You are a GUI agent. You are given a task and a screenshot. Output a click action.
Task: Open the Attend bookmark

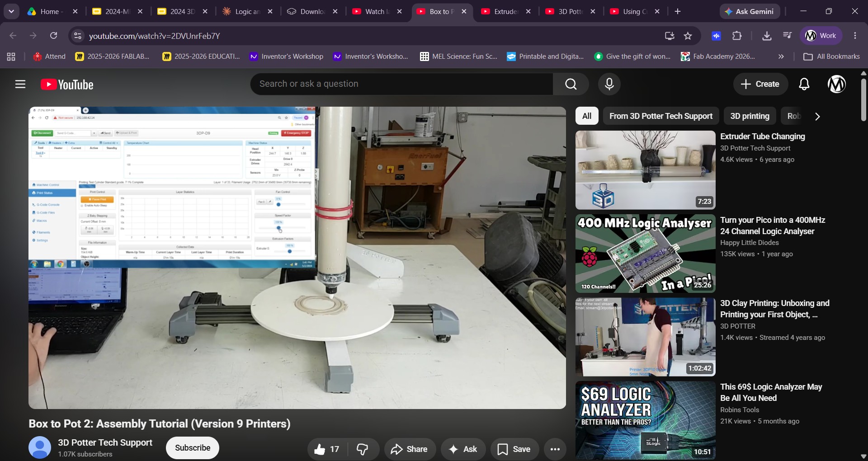49,56
